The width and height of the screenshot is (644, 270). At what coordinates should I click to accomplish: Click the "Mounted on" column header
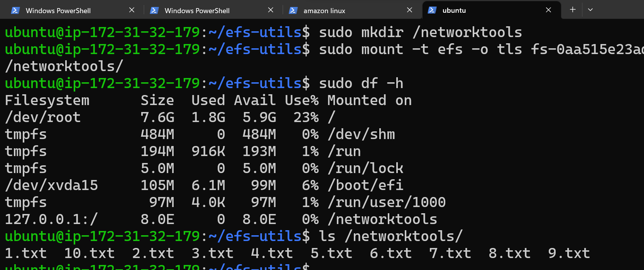pyautogui.click(x=370, y=100)
